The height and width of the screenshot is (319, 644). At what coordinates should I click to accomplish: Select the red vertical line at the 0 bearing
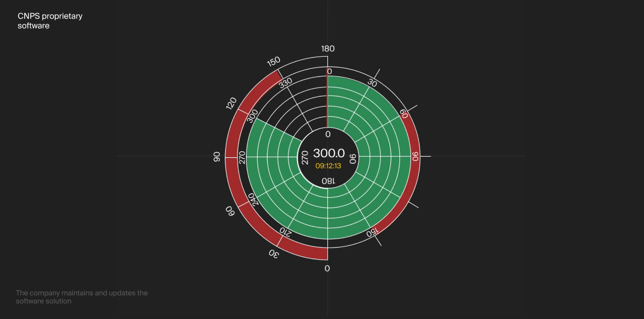pyautogui.click(x=327, y=101)
